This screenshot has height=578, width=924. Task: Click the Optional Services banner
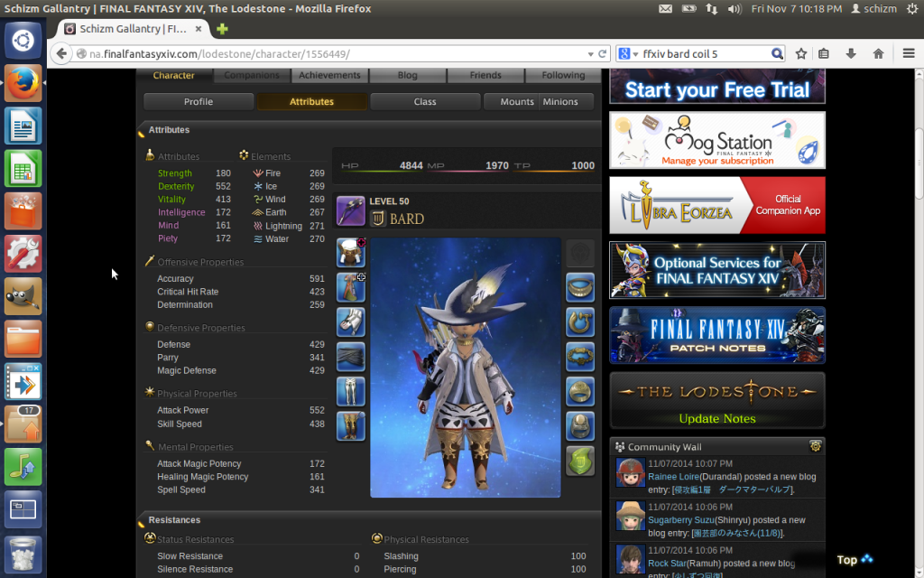tap(717, 270)
